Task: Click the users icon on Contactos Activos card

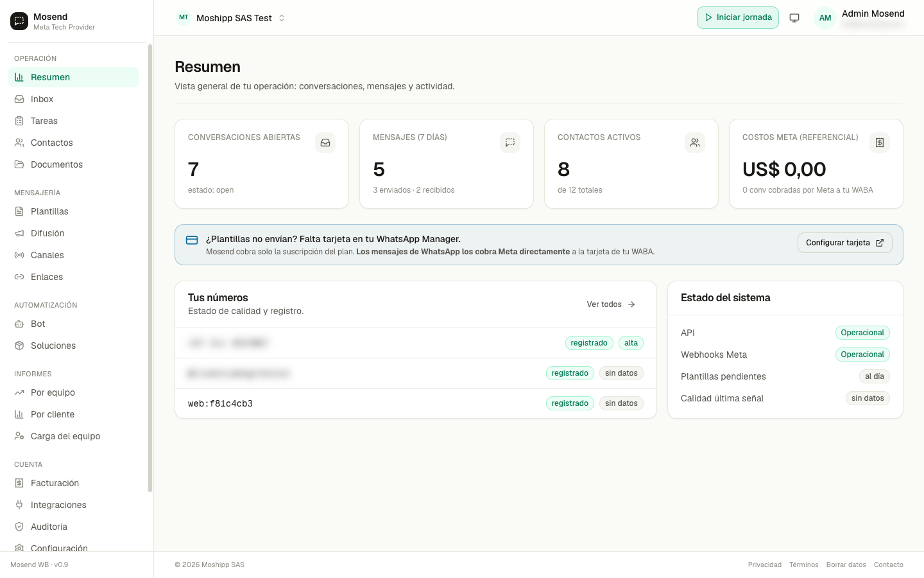Action: (695, 143)
